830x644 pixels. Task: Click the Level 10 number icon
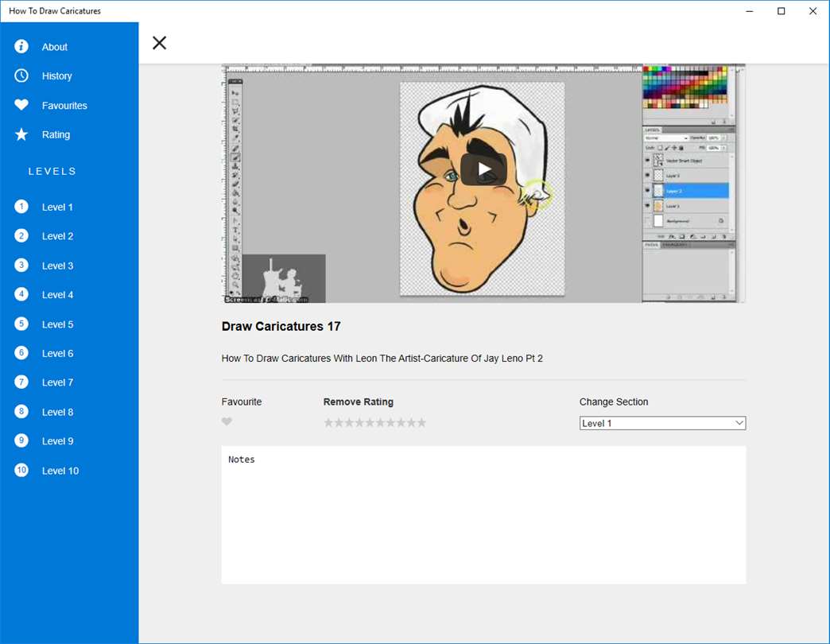[x=21, y=470]
